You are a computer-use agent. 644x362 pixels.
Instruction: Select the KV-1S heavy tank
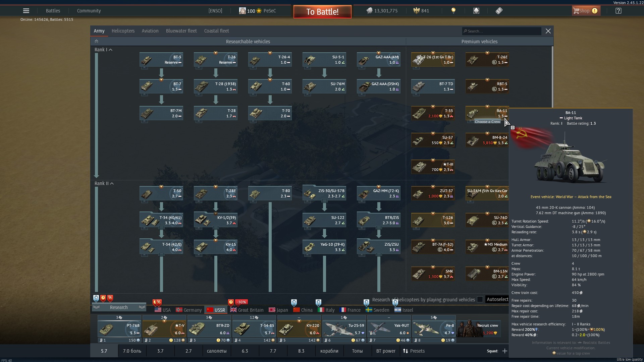coord(216,247)
